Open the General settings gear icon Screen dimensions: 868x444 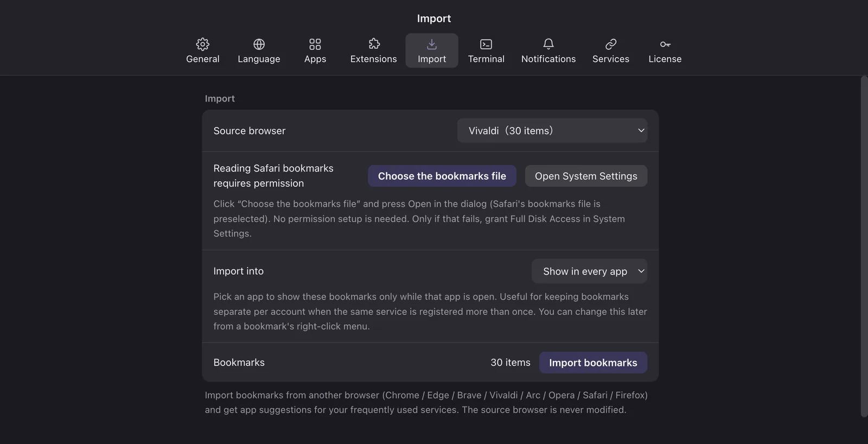tap(203, 44)
